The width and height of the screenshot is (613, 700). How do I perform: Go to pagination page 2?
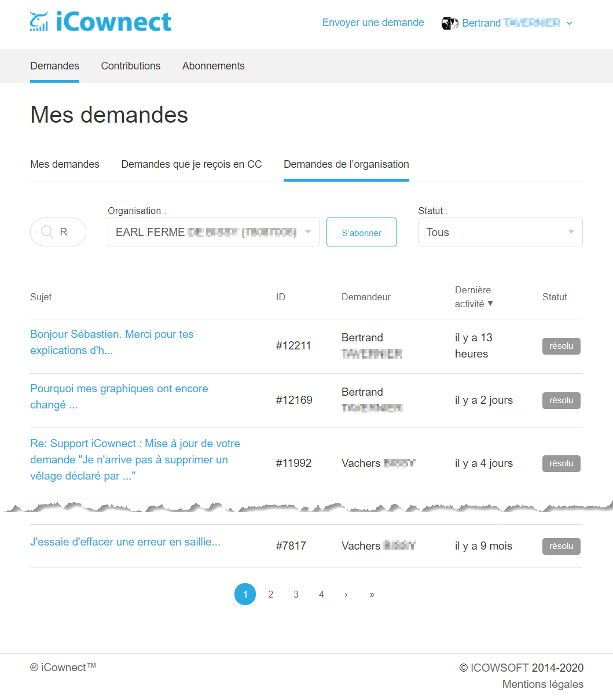pyautogui.click(x=270, y=594)
